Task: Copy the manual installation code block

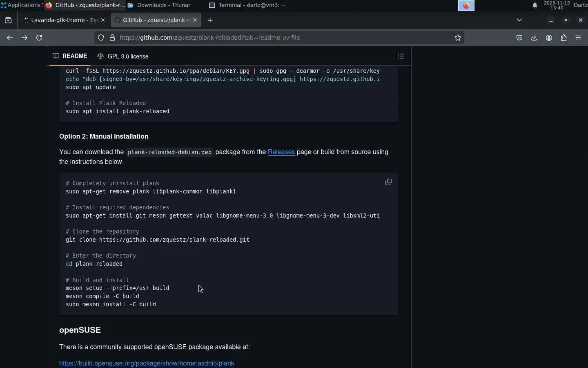Action: [388, 182]
